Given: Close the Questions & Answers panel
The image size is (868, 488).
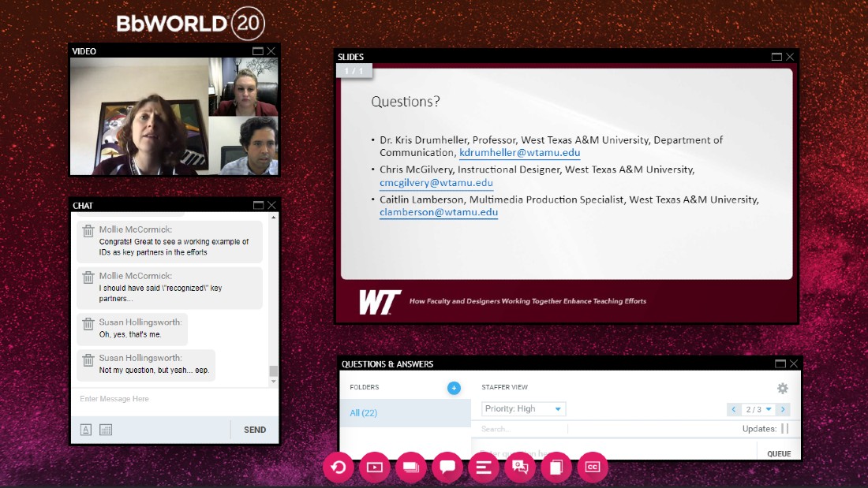Looking at the screenshot, I should pyautogui.click(x=794, y=363).
